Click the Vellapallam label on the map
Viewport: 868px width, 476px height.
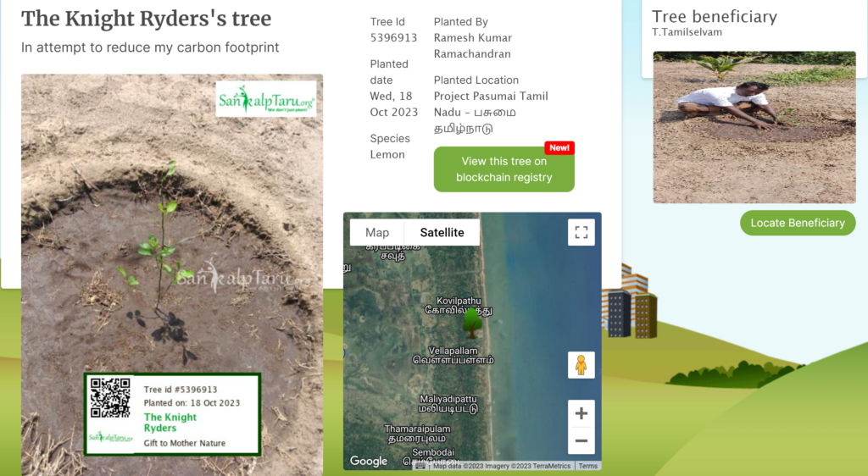[x=453, y=355]
